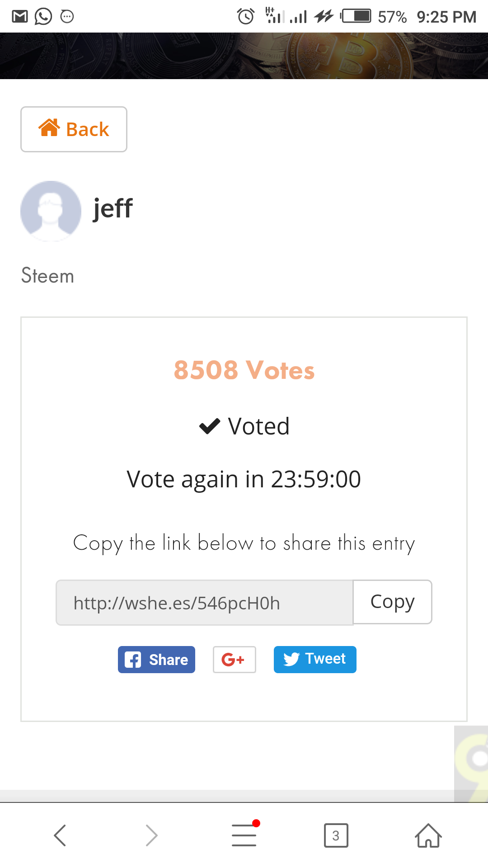Tap the Bitcoin banner image
Image resolution: width=488 pixels, height=868 pixels.
click(x=244, y=56)
